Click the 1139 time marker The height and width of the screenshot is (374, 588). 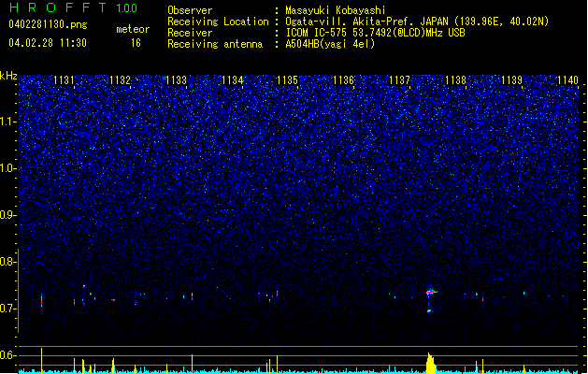[511, 79]
